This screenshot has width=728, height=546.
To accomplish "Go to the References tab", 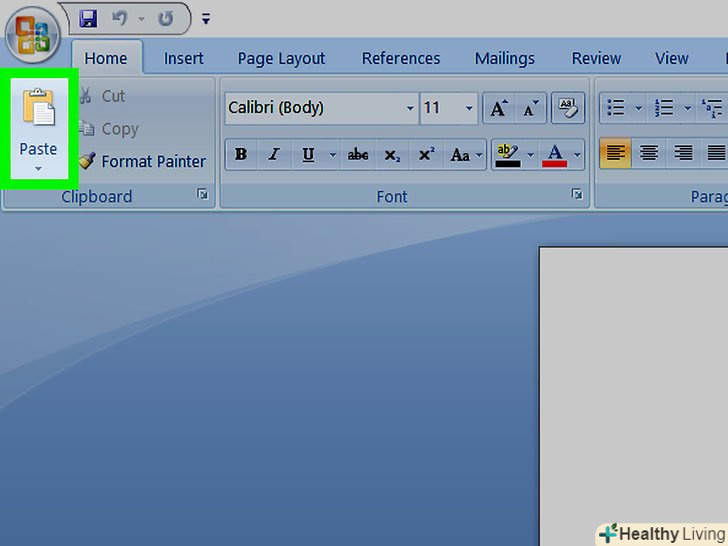I will (x=401, y=58).
